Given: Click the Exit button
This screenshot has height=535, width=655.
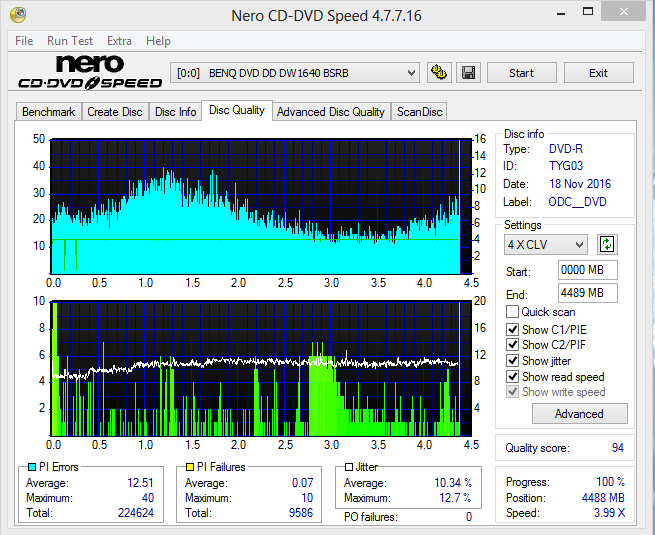Looking at the screenshot, I should (x=598, y=73).
